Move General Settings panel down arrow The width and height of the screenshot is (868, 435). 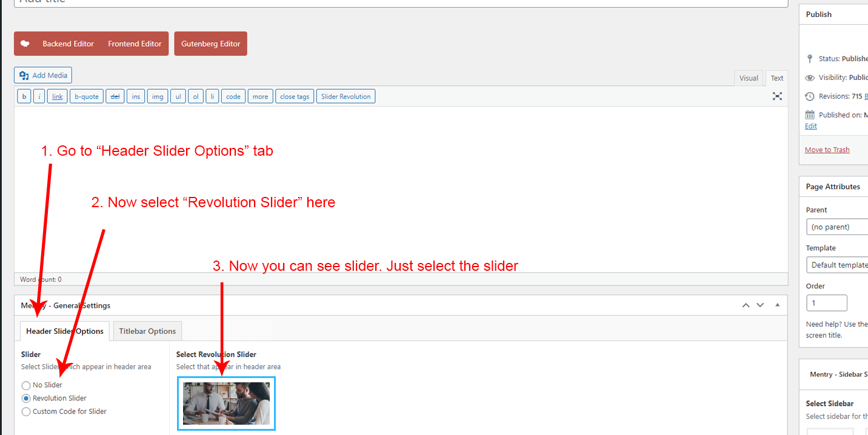(760, 305)
